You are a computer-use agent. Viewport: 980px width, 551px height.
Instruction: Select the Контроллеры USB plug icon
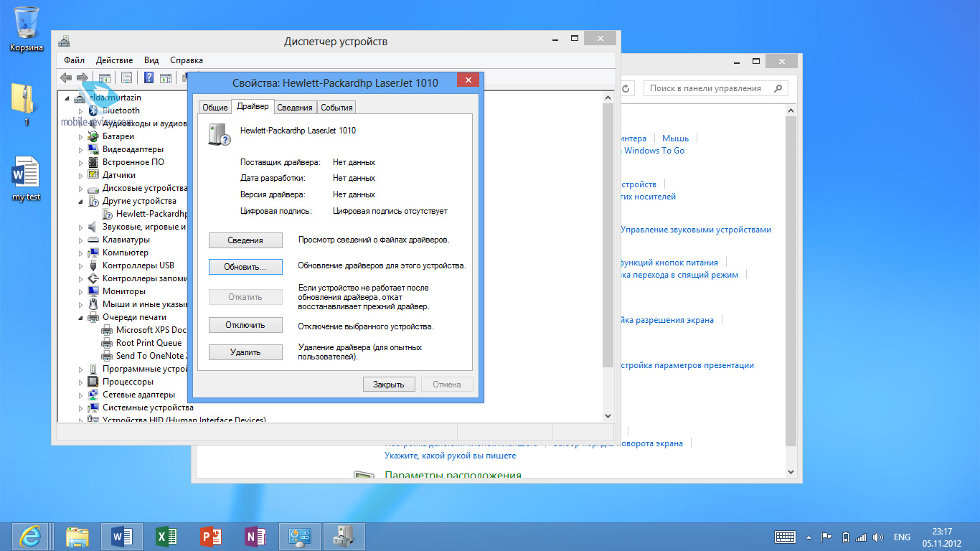point(93,265)
